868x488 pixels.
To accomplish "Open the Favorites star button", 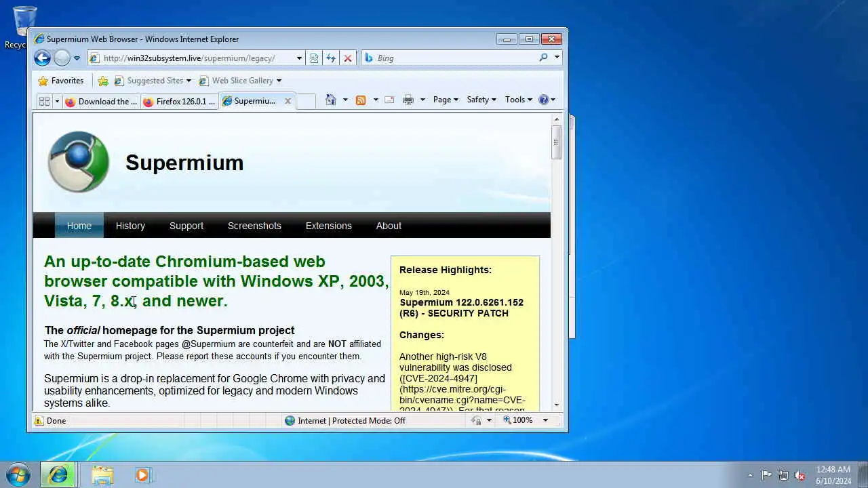I will [x=61, y=81].
